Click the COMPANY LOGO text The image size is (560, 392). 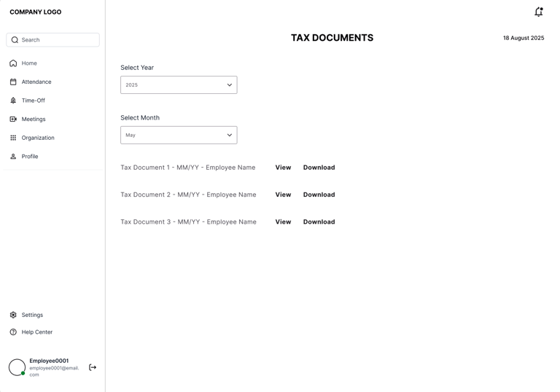click(x=35, y=12)
